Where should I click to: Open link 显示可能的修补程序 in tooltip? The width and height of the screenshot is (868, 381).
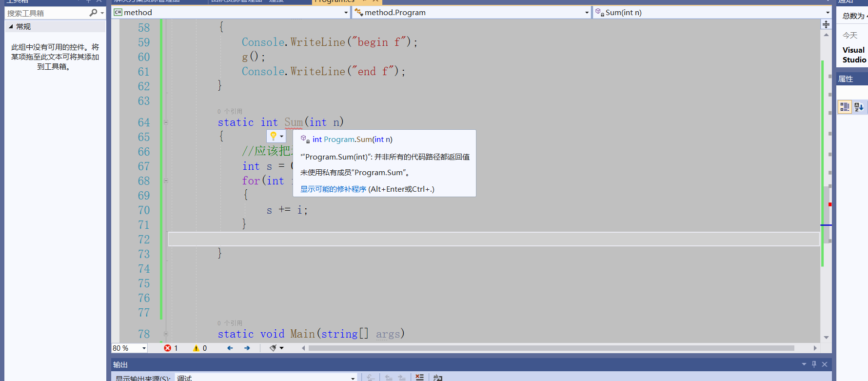(333, 189)
